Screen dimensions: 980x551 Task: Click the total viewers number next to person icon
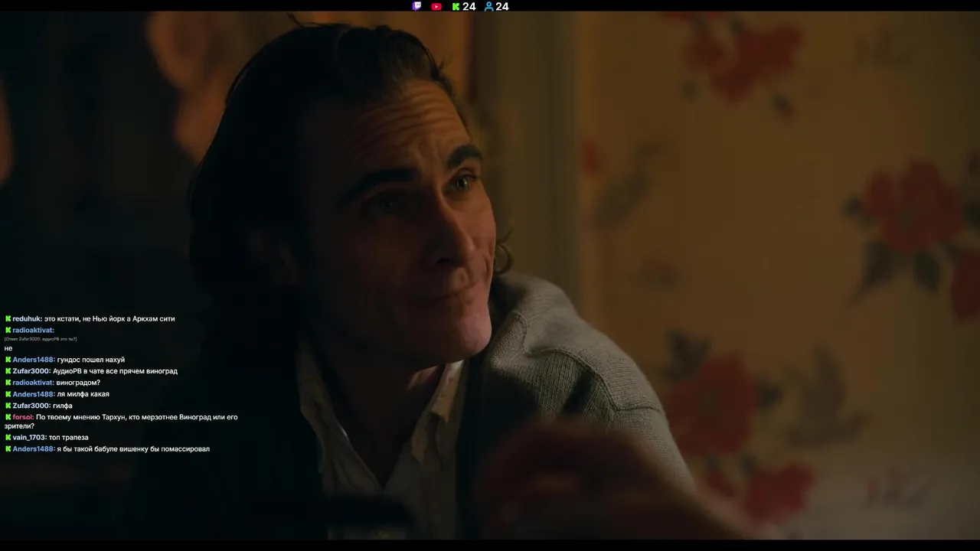coord(502,6)
